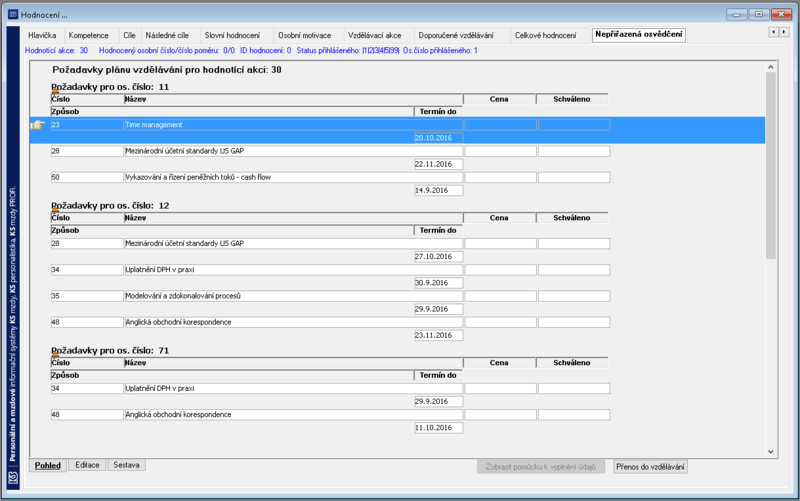Click Termín do header for person 11

[x=438, y=111]
